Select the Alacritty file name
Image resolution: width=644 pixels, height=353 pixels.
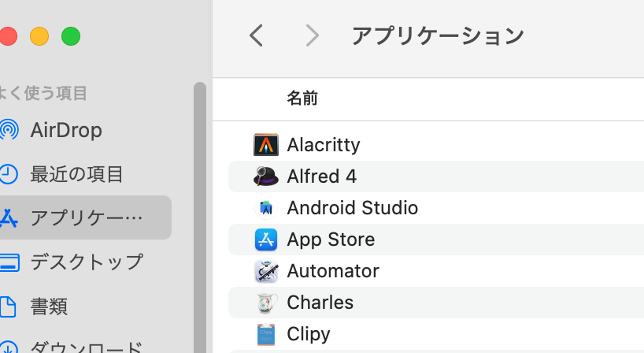[324, 145]
